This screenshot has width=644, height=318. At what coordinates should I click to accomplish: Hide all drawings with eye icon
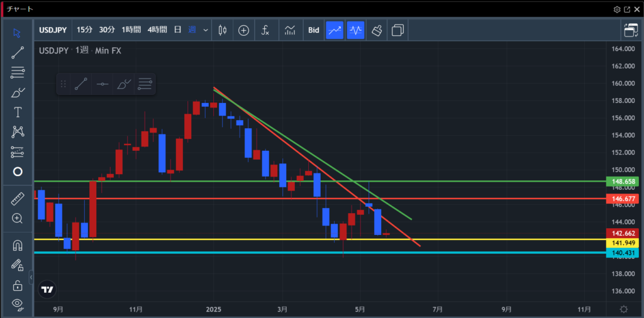tap(17, 304)
